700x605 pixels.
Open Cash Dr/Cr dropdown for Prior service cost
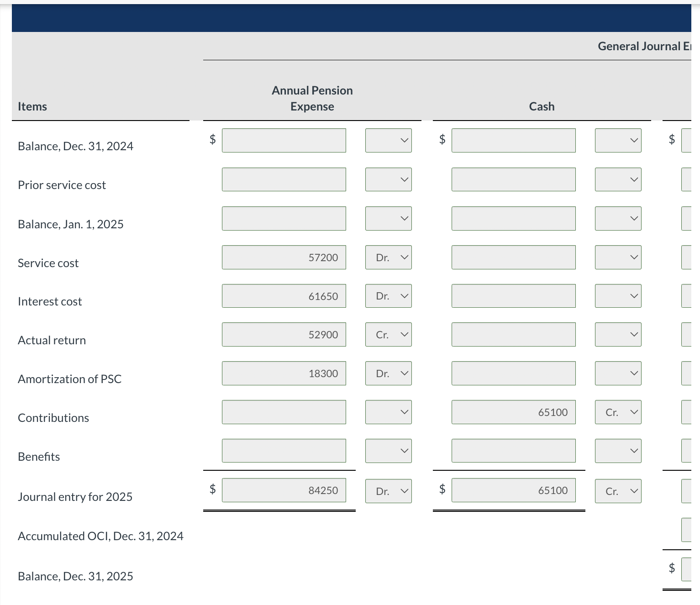pyautogui.click(x=618, y=179)
